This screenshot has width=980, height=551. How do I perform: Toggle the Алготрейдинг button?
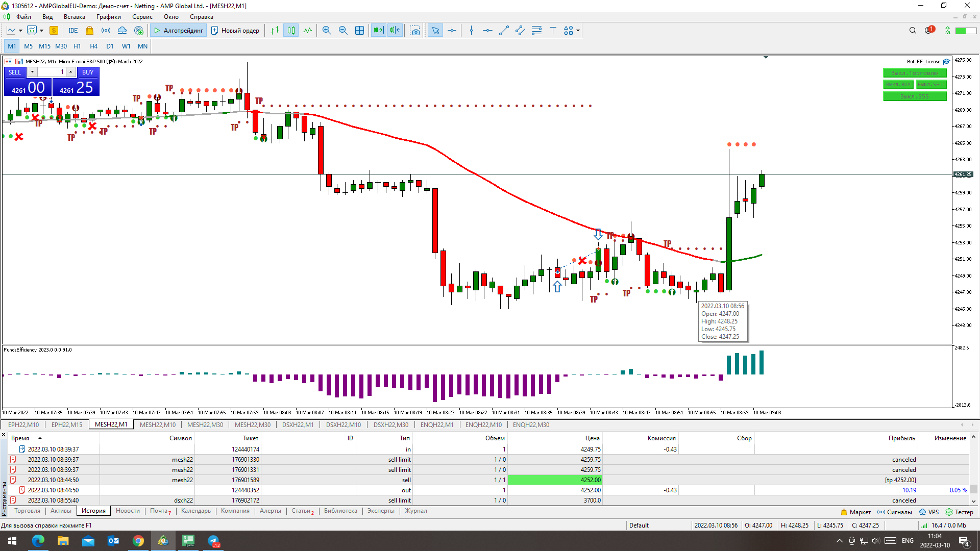179,31
